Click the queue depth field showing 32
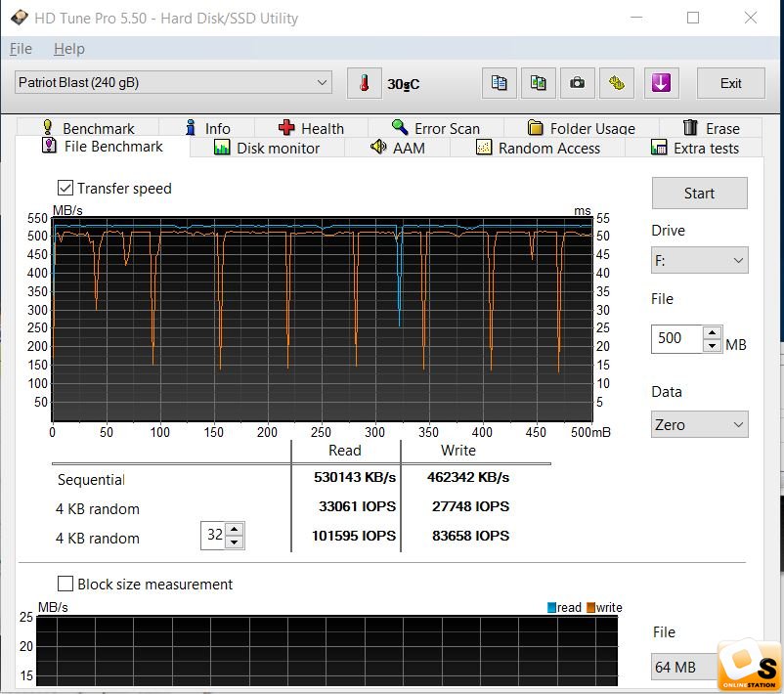The width and height of the screenshot is (784, 694). point(213,535)
